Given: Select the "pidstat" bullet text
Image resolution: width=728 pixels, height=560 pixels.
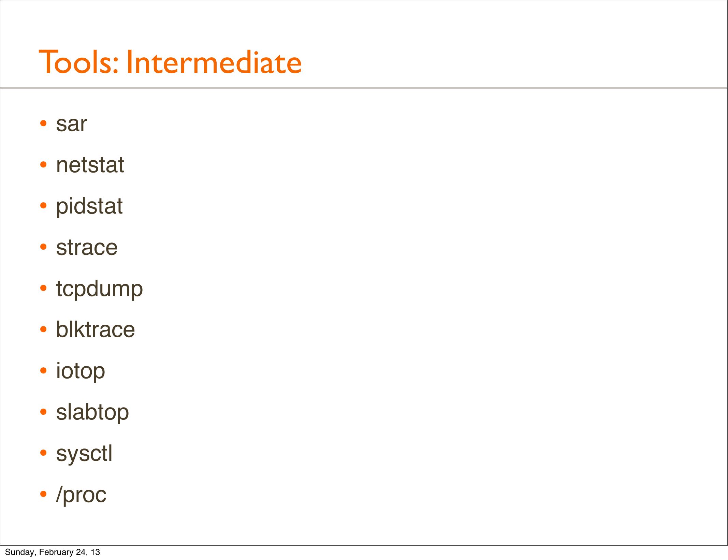Looking at the screenshot, I should tap(89, 206).
